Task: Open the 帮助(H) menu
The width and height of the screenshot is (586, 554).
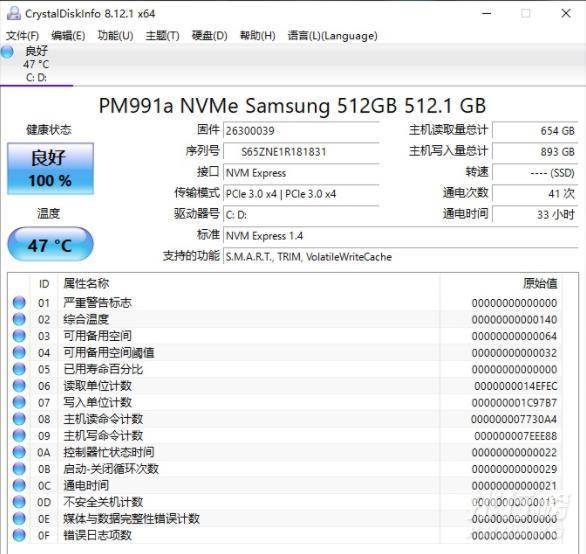Action: pos(258,36)
